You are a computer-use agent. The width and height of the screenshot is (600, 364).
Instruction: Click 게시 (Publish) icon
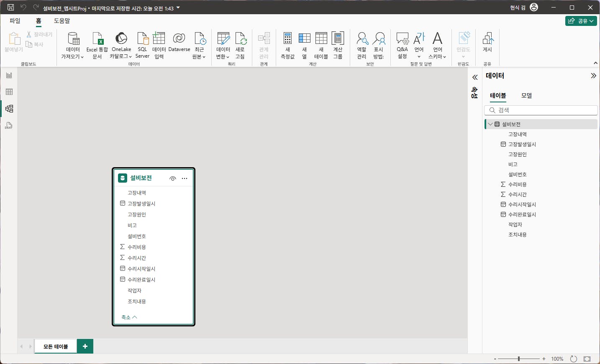click(x=487, y=42)
